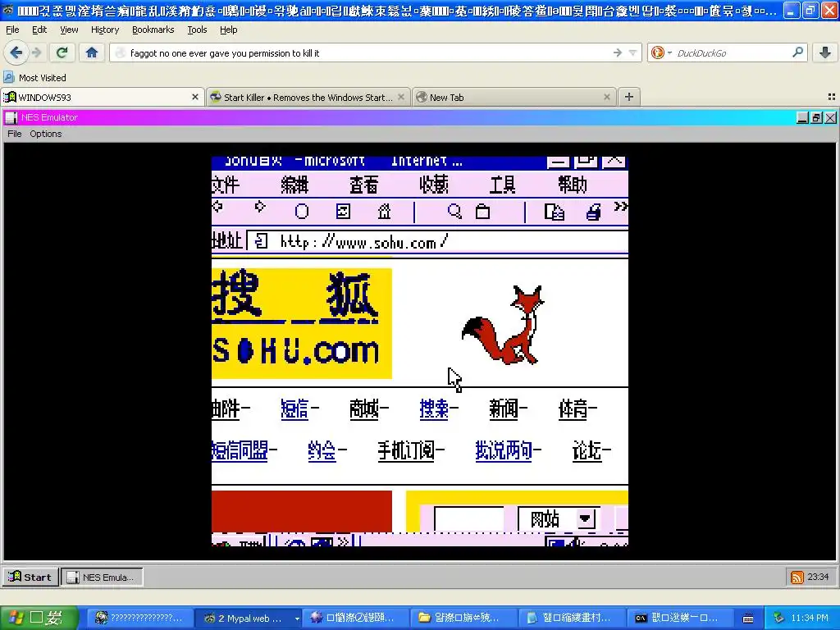The width and height of the screenshot is (840, 630).
Task: Click the emulated home icon in toolbar
Action: 384,212
